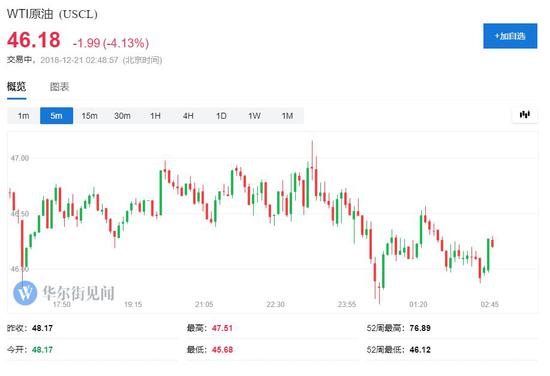This screenshot has width=550, height=376.
Task: Click the blue 加自选 add-to-watchlist button
Action: coord(510,36)
